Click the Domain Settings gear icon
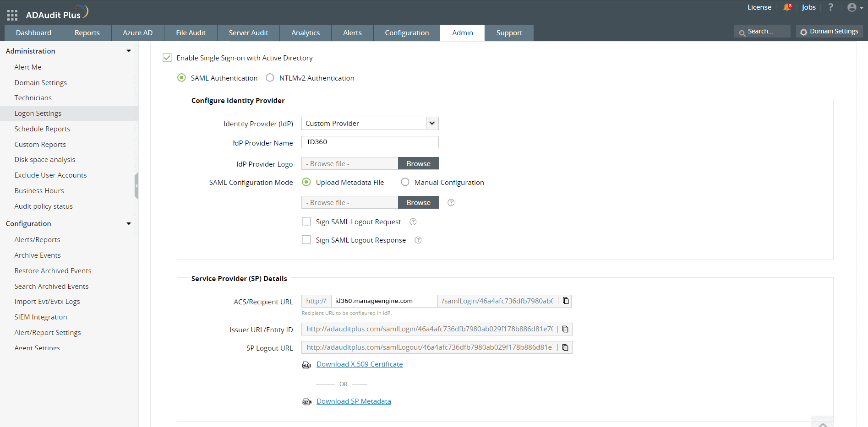This screenshot has width=868, height=427. click(803, 32)
